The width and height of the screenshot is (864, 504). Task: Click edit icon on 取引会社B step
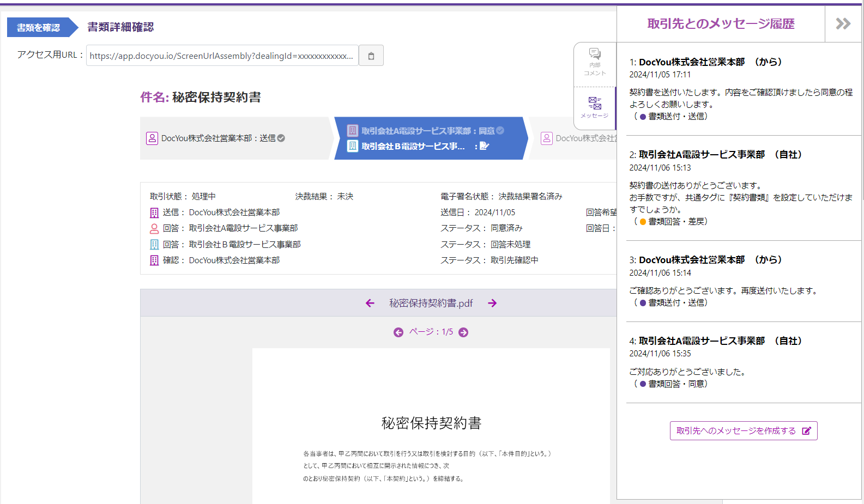coord(484,146)
